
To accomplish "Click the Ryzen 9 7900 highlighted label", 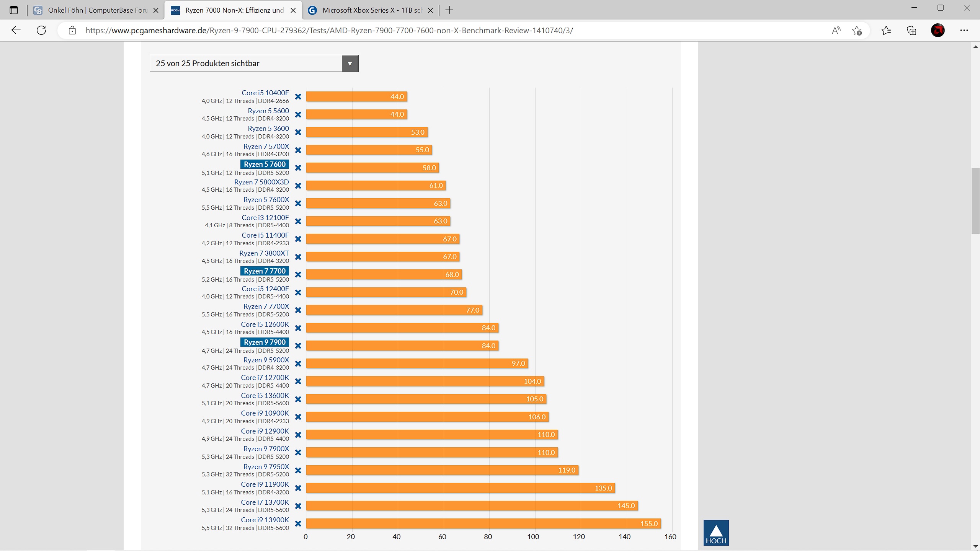I will (x=265, y=342).
